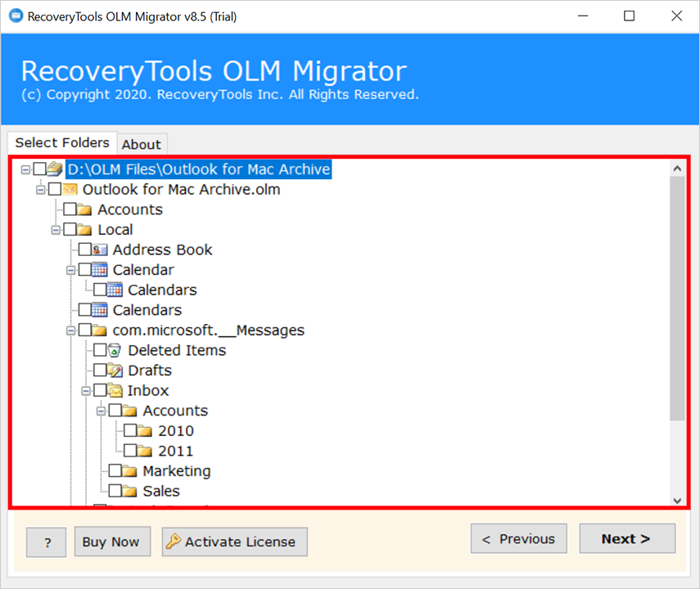
Task: Click the key icon on Activate License
Action: (174, 542)
